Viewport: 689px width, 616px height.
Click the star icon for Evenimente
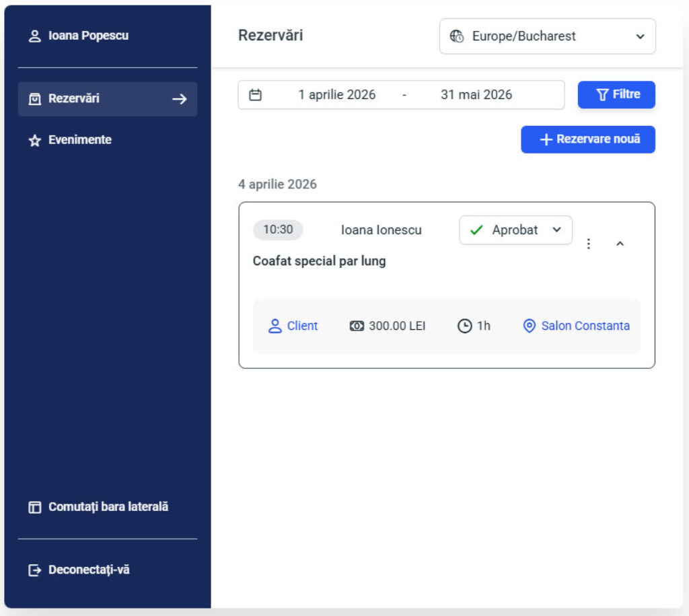coord(35,141)
